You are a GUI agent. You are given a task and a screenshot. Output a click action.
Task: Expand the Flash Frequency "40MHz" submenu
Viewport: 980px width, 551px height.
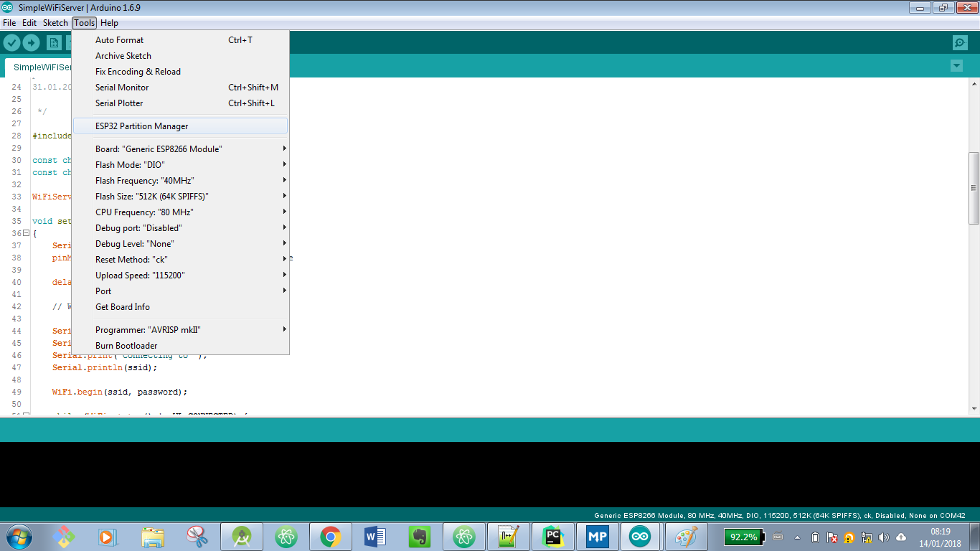[181, 181]
